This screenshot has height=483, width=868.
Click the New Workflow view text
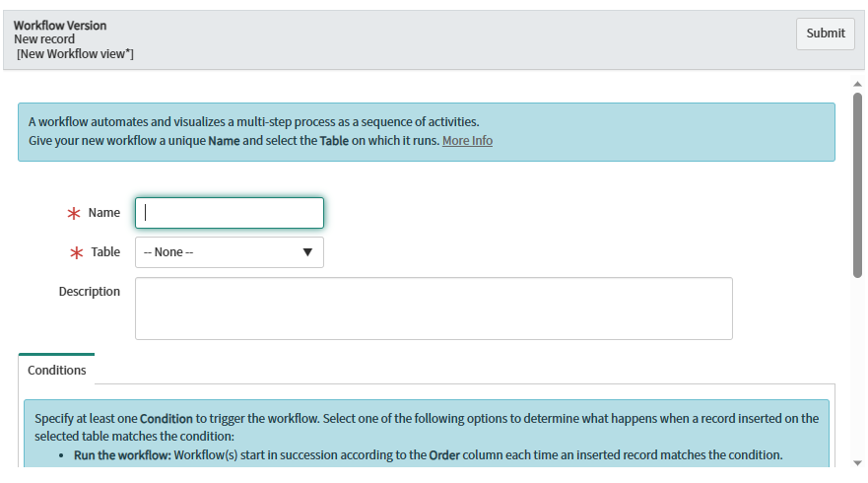[x=75, y=53]
